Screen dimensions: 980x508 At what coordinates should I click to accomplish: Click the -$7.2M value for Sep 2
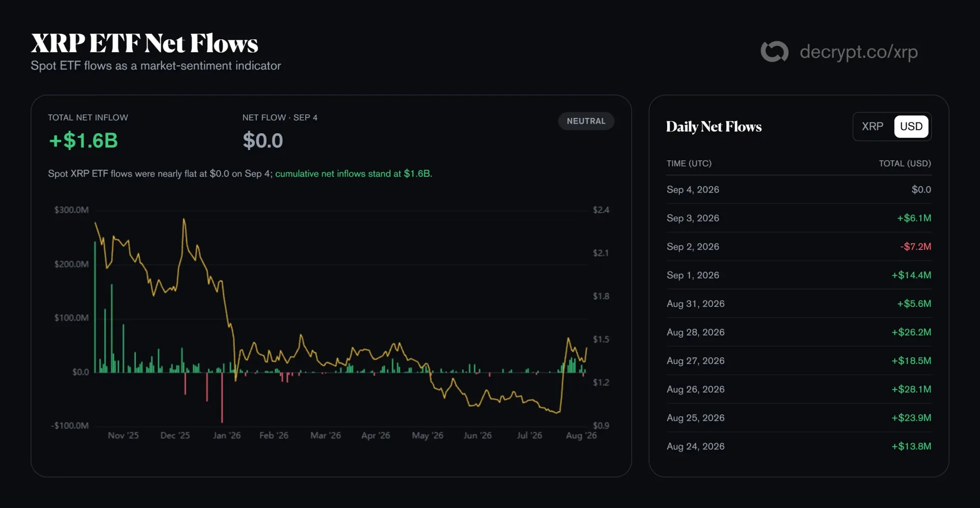916,247
